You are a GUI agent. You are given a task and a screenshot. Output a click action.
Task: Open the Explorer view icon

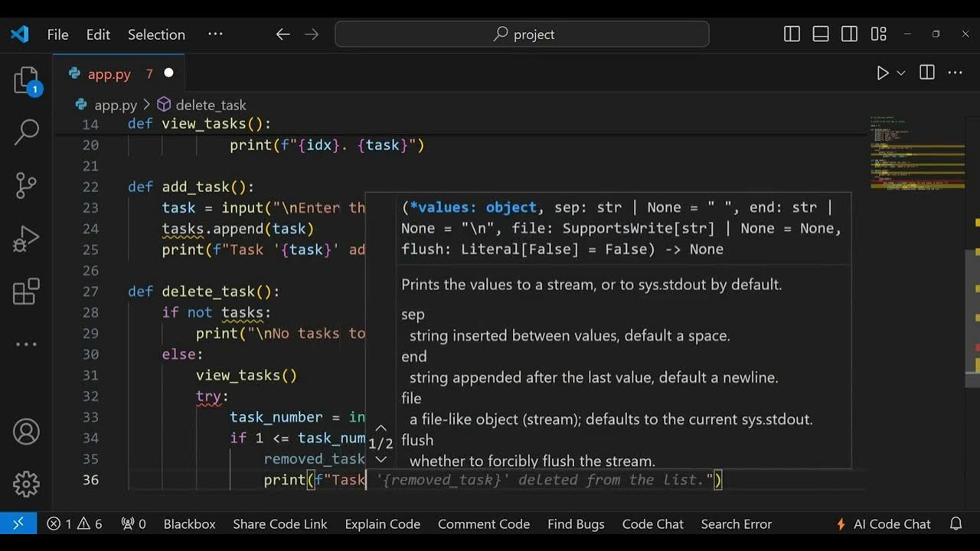coord(26,80)
